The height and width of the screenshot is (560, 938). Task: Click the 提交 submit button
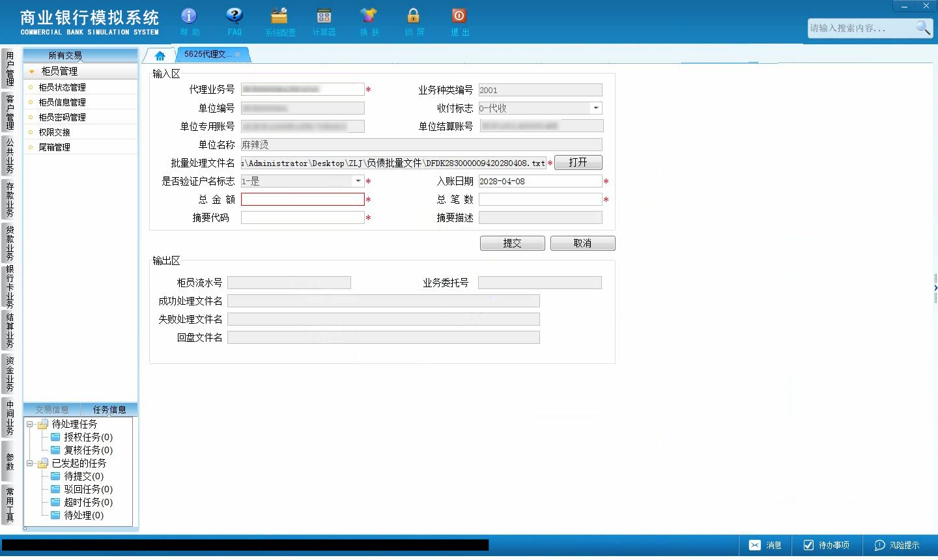click(x=512, y=243)
